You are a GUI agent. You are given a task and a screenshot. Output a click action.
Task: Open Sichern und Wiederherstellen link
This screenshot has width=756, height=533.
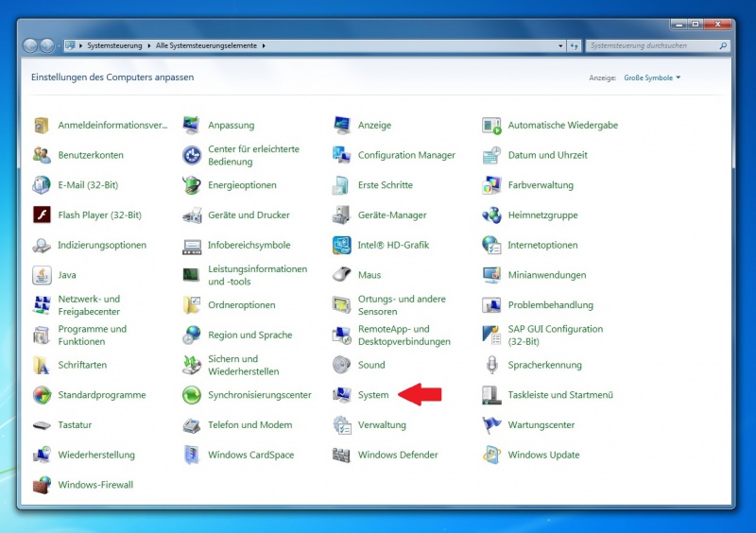[244, 365]
